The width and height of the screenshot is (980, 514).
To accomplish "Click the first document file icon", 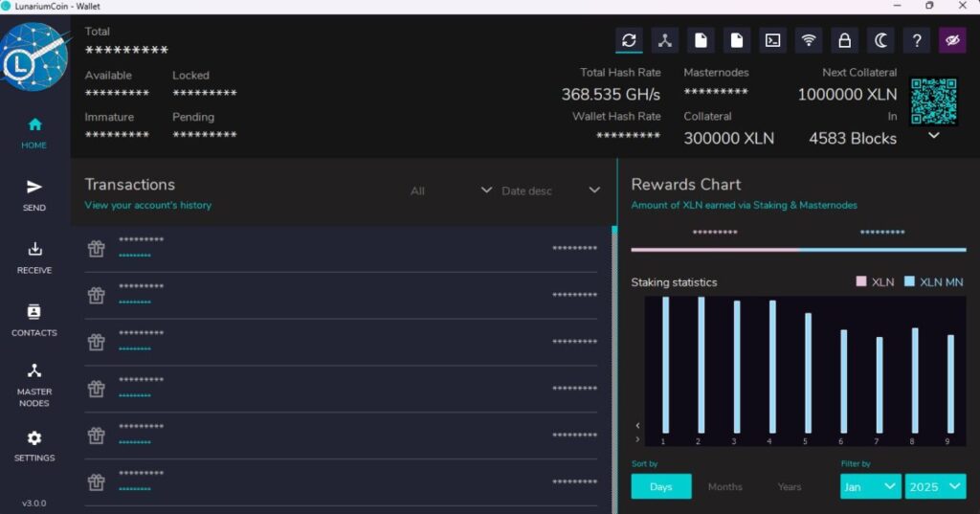I will tap(701, 40).
